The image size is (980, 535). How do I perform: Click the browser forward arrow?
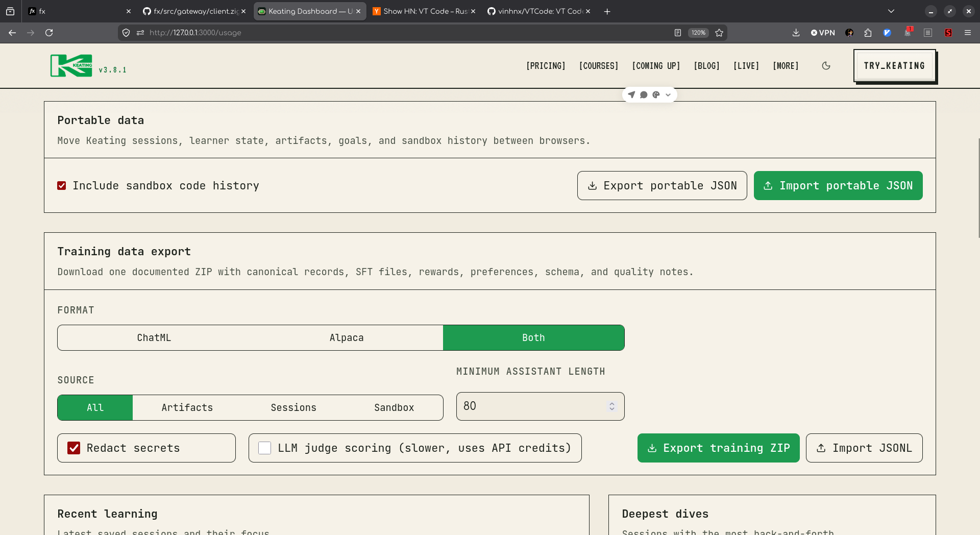click(31, 33)
